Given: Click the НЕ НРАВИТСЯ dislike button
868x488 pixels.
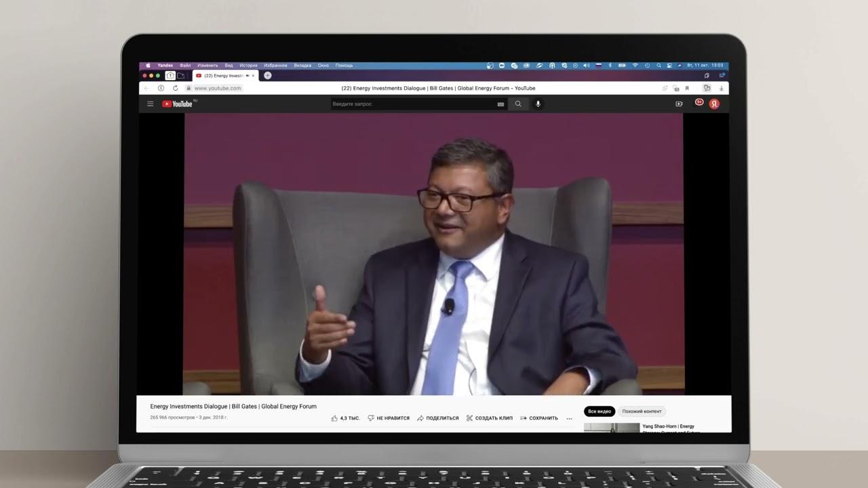Looking at the screenshot, I should [389, 418].
